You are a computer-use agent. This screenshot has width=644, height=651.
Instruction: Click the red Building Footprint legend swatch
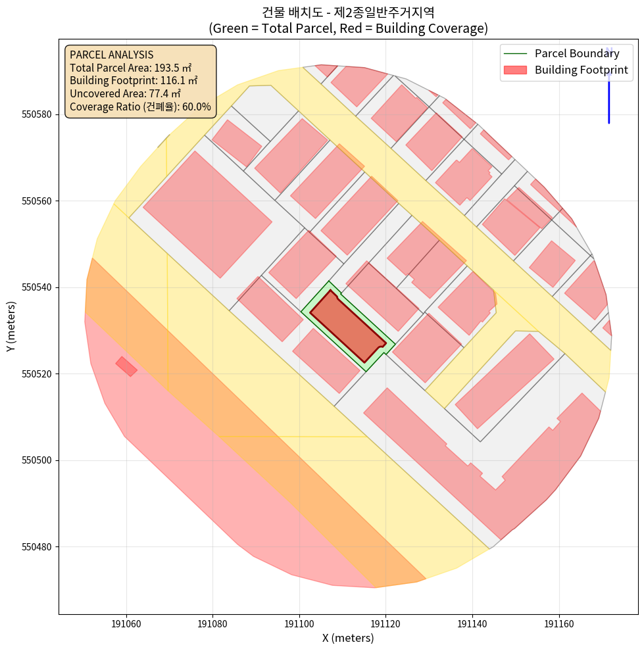515,70
